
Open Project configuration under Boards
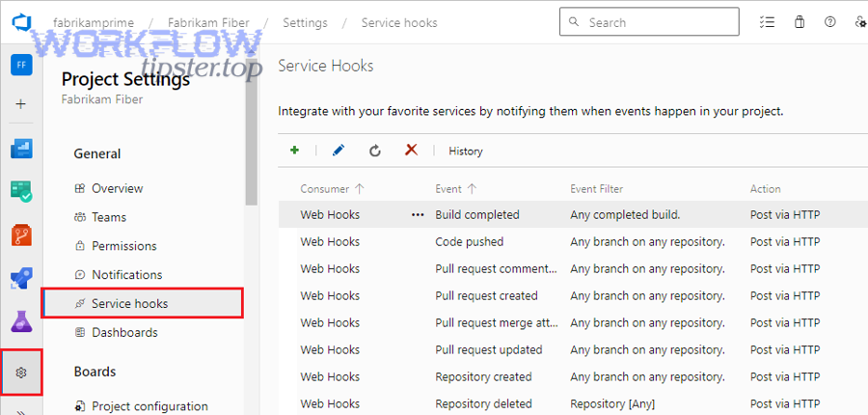(149, 406)
